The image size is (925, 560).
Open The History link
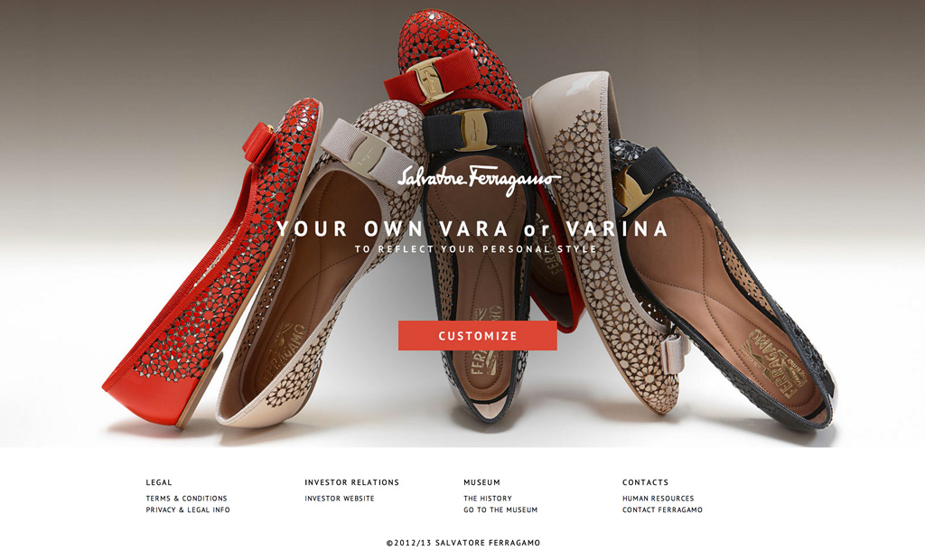click(x=487, y=499)
